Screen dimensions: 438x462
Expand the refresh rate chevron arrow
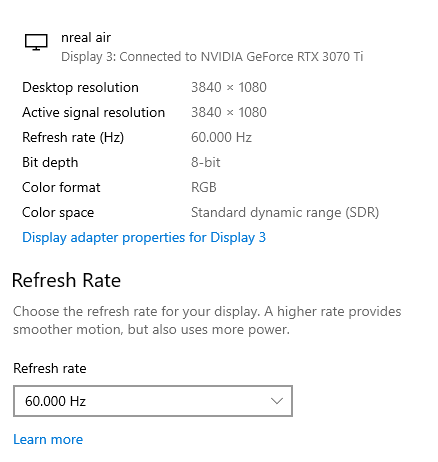[x=277, y=401]
